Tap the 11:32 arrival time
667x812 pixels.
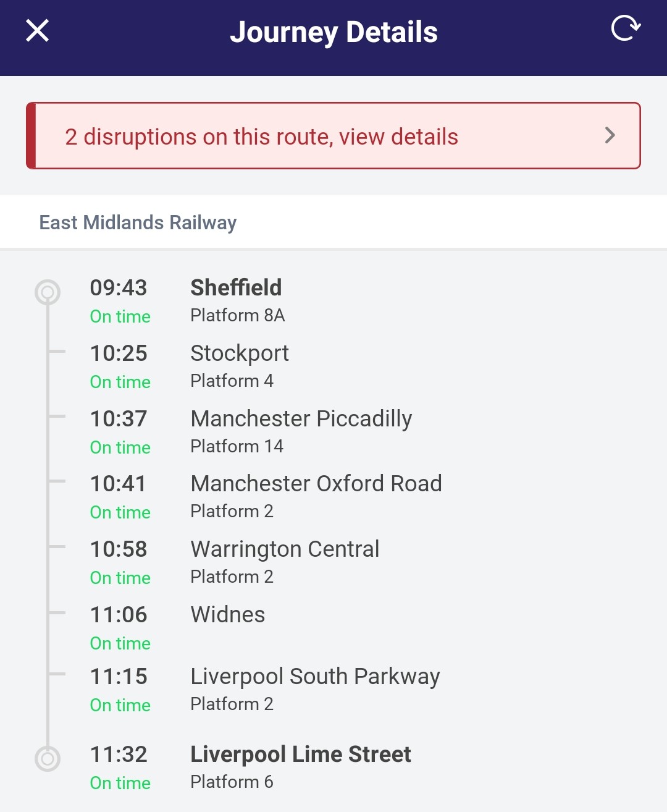pos(119,755)
